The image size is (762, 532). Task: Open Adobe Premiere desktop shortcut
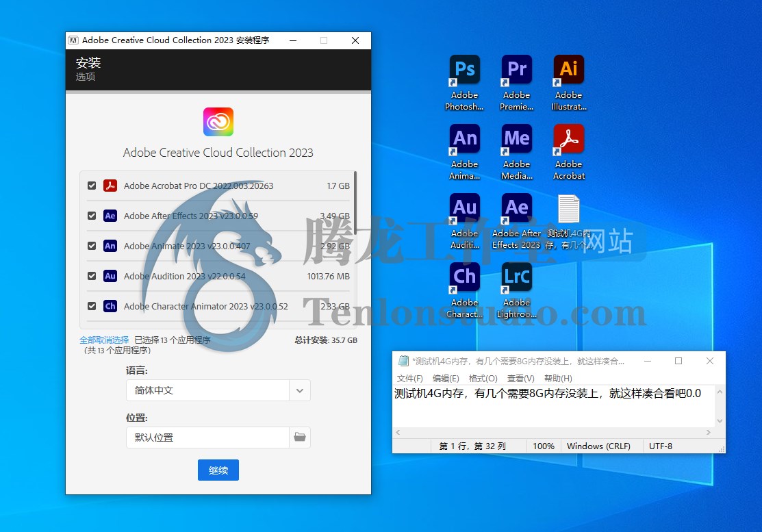[517, 83]
